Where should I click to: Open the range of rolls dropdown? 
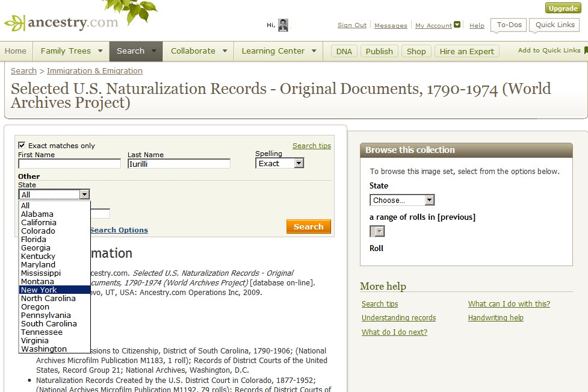[x=377, y=231]
